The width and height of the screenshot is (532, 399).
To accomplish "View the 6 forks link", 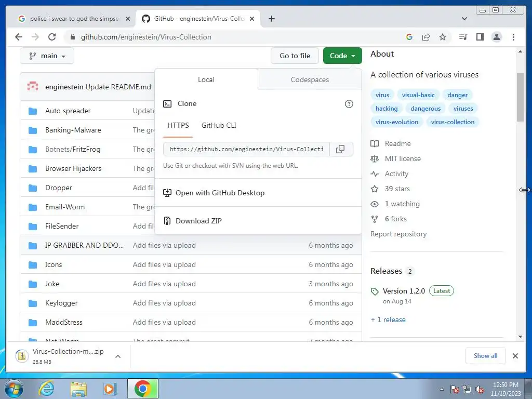I will pyautogui.click(x=395, y=219).
